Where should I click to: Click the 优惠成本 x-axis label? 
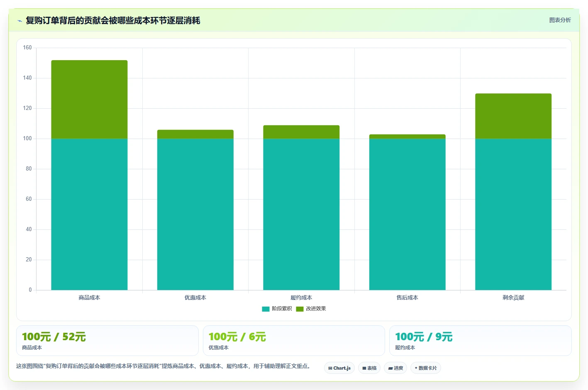click(195, 297)
